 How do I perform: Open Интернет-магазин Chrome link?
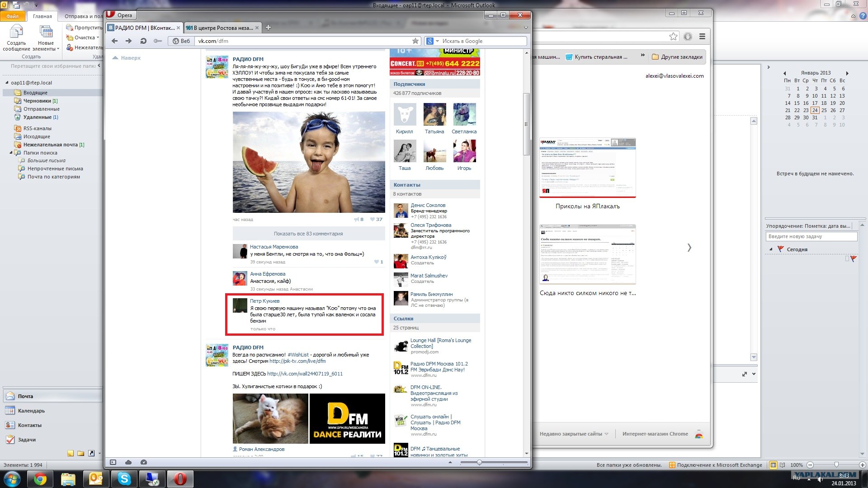655,434
